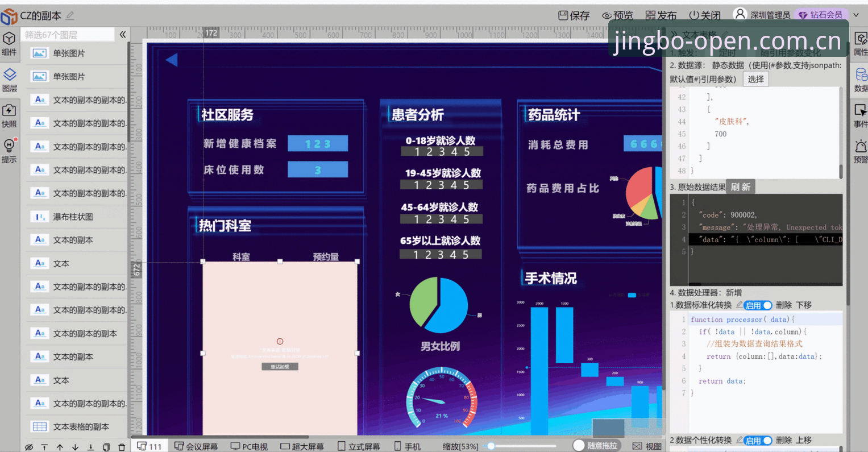Click the app logo at top left
Screen dimensions: 868x452
pyautogui.click(x=9, y=16)
